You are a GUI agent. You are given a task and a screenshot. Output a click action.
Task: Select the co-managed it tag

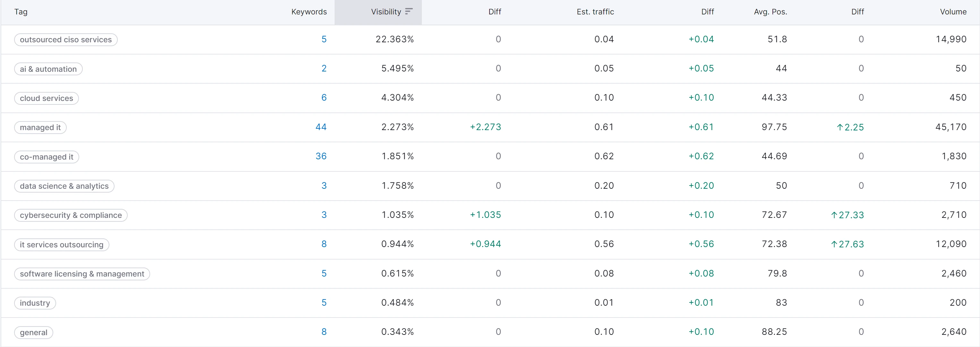click(47, 157)
